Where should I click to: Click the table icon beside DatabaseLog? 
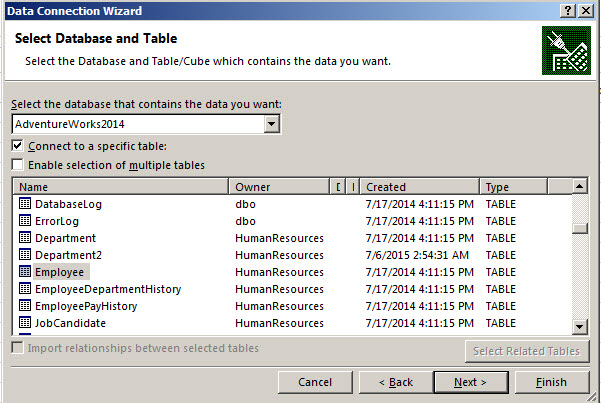tap(25, 204)
